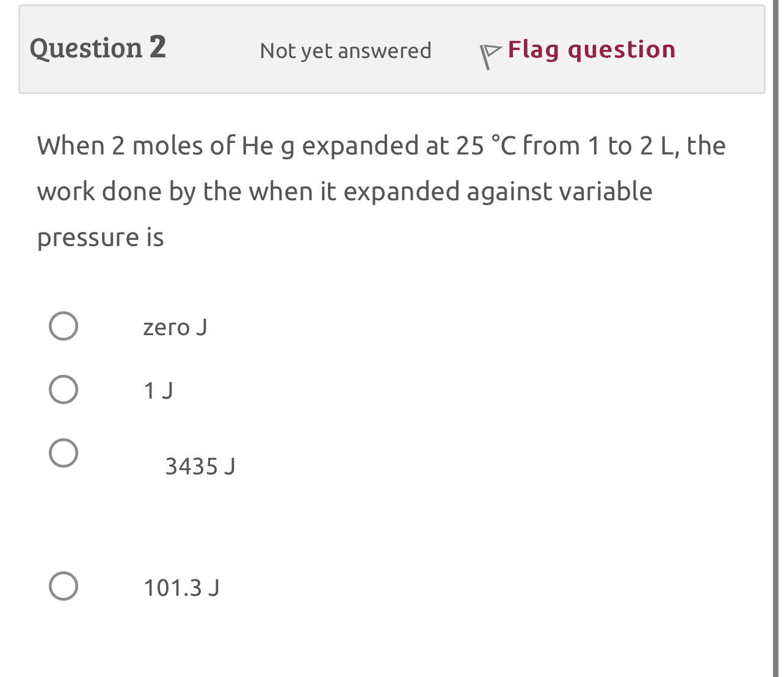Choose the 1 J answer option
Screen dimensions: 784x677
point(64,389)
